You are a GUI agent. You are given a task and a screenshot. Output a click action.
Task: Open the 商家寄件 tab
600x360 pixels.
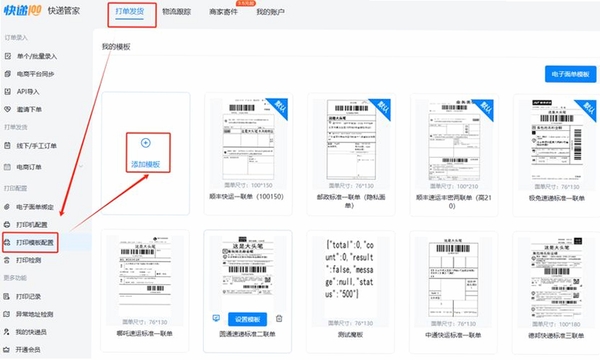click(x=223, y=12)
